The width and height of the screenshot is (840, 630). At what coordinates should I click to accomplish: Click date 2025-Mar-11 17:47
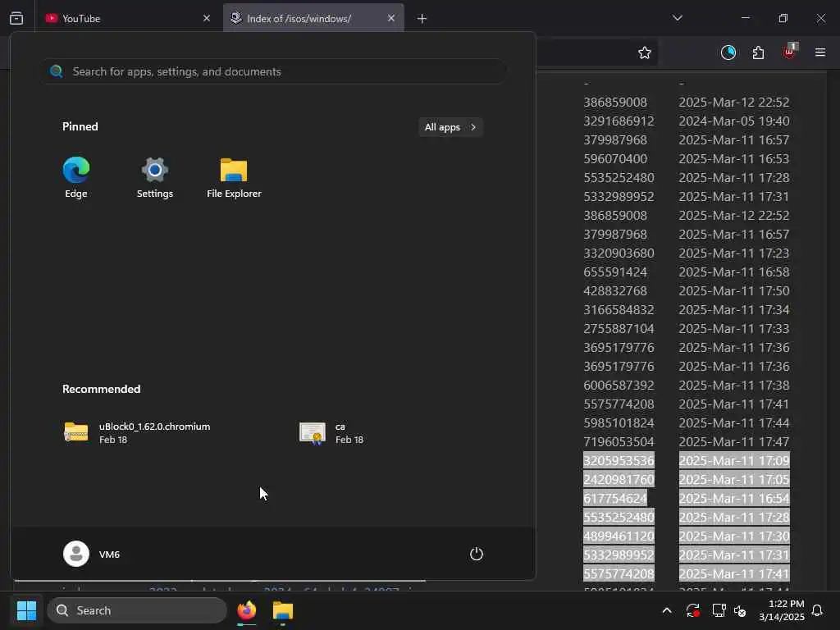click(x=734, y=441)
